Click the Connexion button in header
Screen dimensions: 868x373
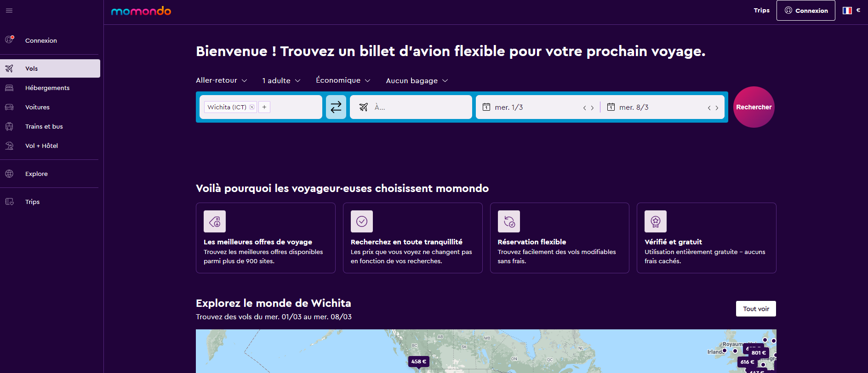coord(806,10)
